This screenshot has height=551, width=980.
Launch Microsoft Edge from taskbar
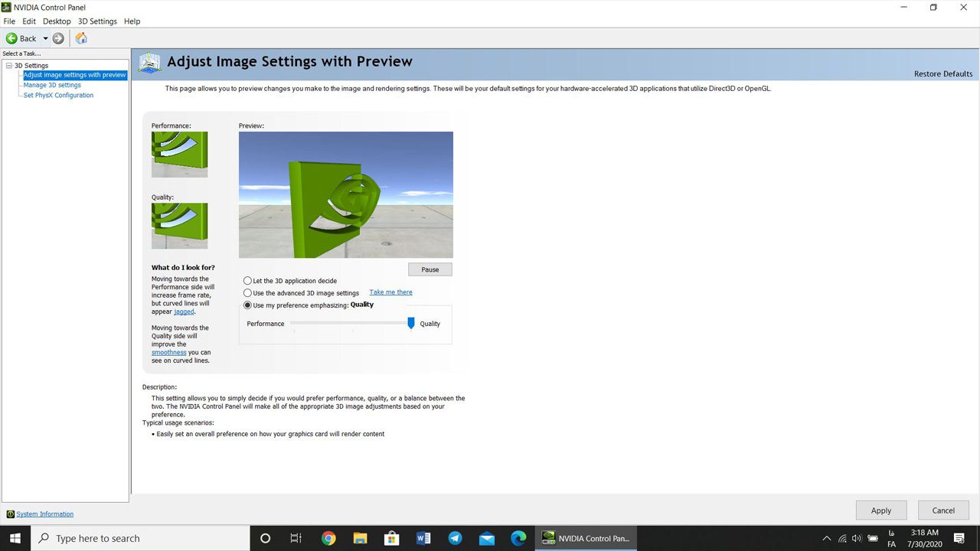(x=518, y=538)
